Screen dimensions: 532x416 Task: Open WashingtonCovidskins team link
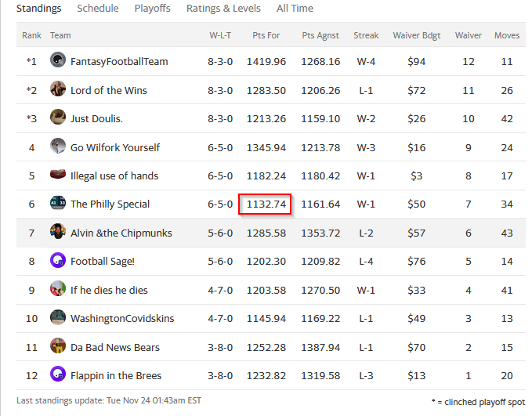(122, 319)
